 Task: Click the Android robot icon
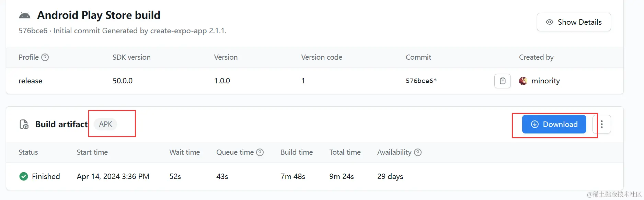point(25,15)
